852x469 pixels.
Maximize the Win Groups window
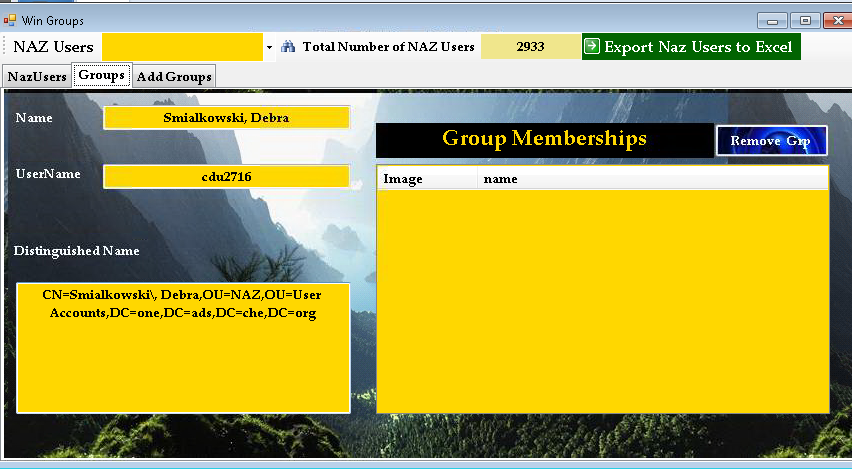click(x=805, y=21)
